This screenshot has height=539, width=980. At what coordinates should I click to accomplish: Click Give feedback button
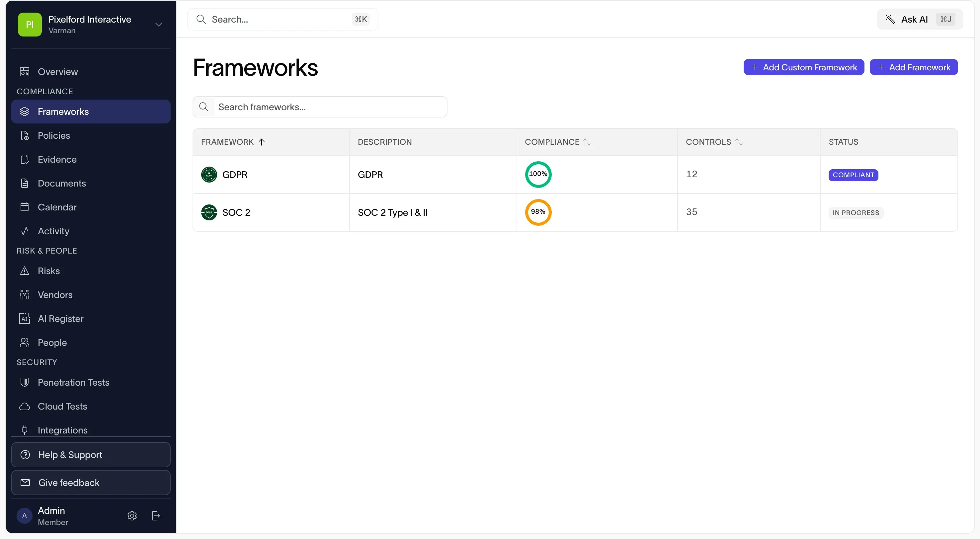click(x=91, y=483)
